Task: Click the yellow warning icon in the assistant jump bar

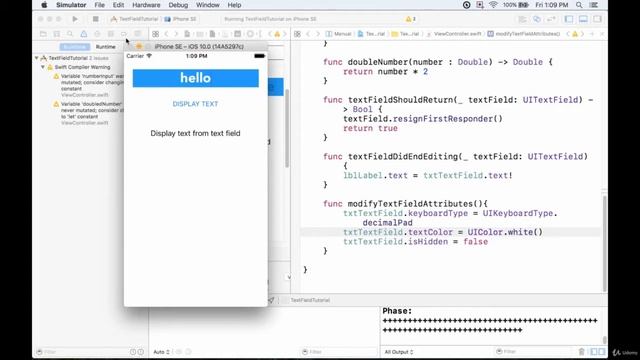Action: [x=575, y=34]
